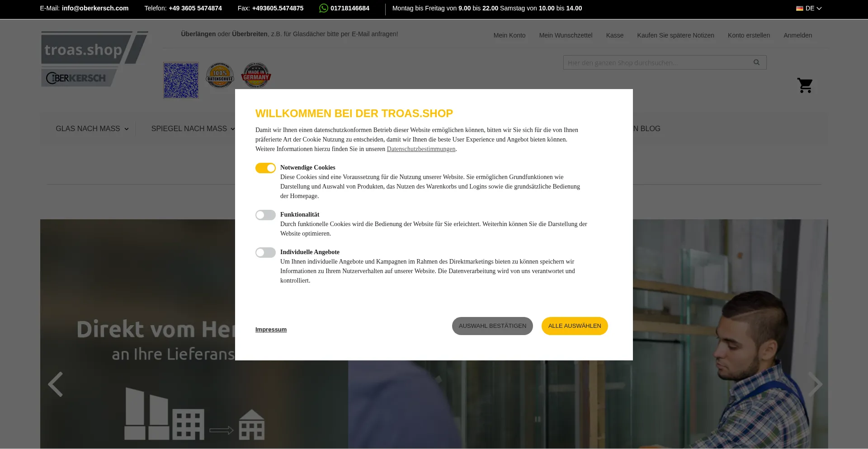Open the Kasse header link
This screenshot has height=449, width=868.
click(x=614, y=35)
